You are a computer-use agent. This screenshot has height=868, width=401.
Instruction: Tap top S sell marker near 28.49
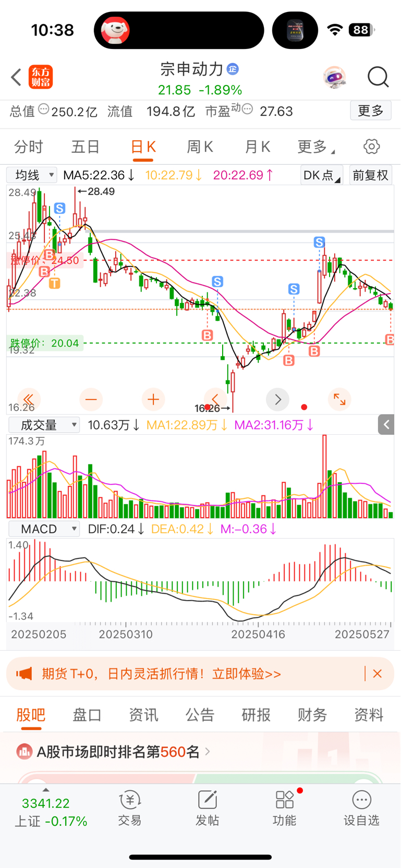pos(59,209)
